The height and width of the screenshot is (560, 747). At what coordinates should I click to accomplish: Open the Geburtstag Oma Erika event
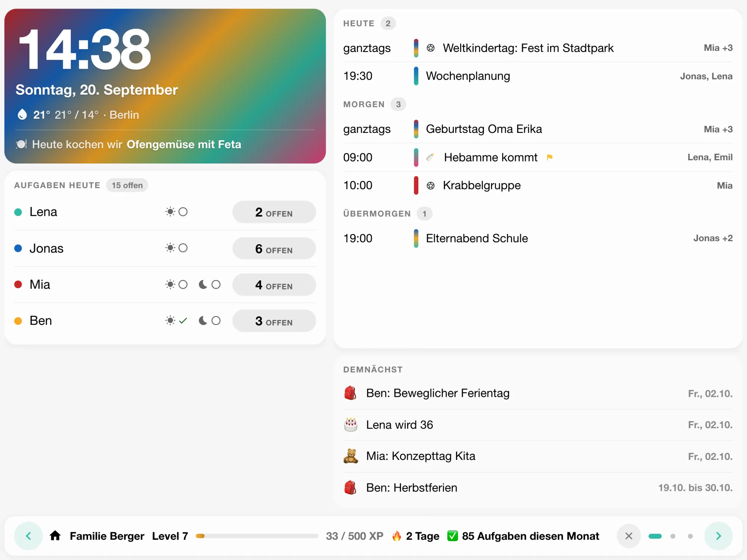538,129
